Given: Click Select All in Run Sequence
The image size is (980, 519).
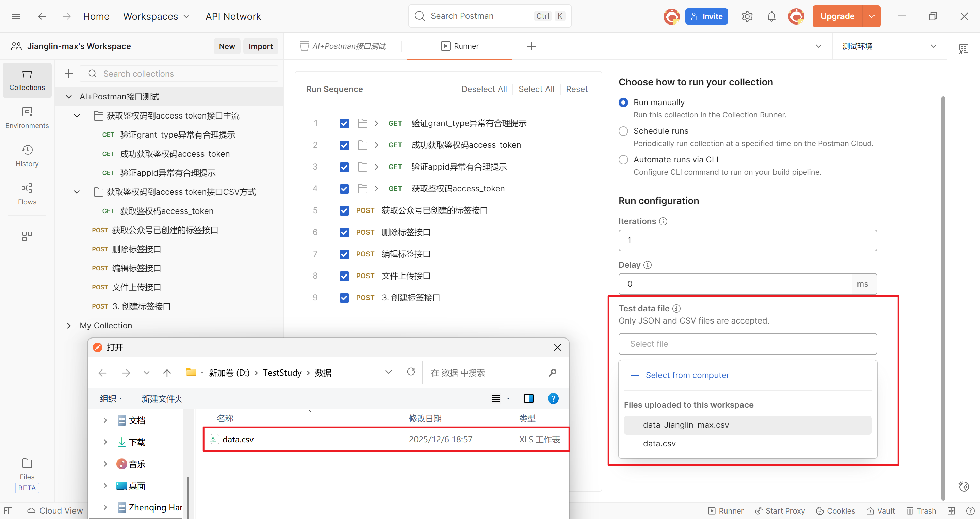Looking at the screenshot, I should (x=536, y=89).
